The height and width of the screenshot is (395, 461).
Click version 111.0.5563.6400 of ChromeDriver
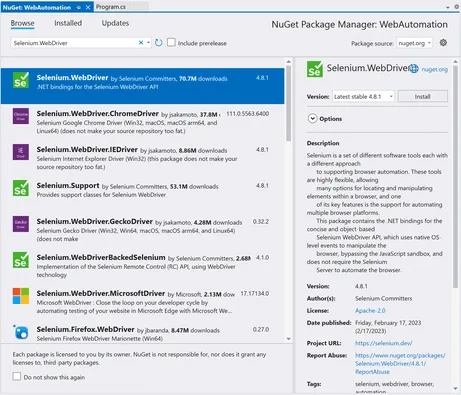[247, 114]
